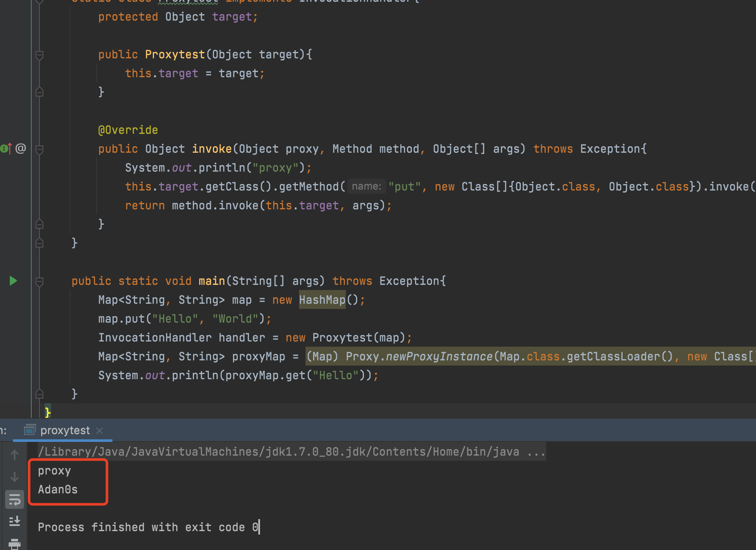Screen dimensions: 756x550
Task: Collapse the main method fold marker
Action: 39,281
